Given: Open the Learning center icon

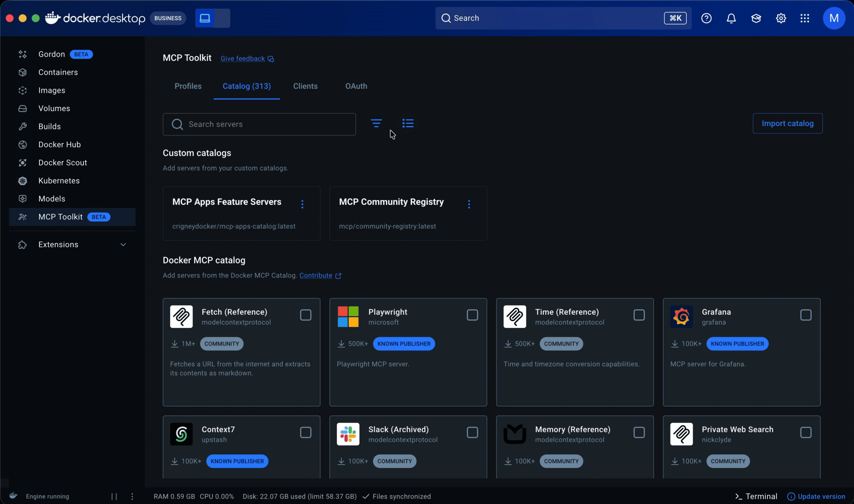Looking at the screenshot, I should tap(756, 18).
